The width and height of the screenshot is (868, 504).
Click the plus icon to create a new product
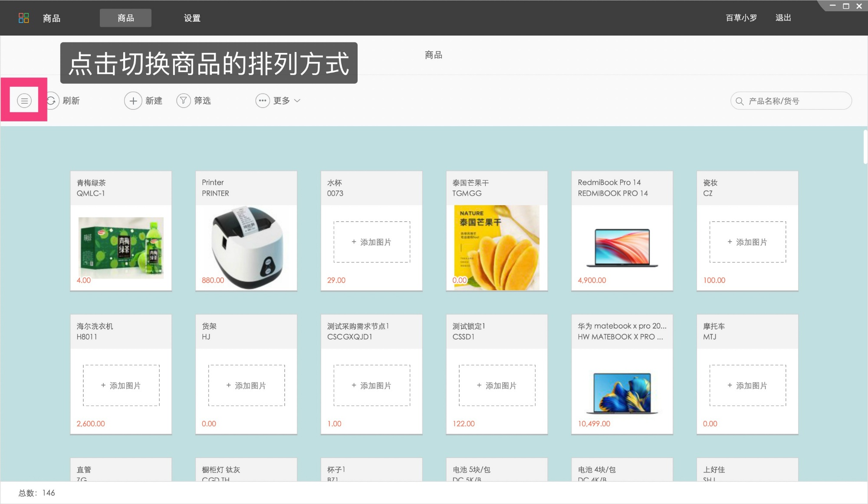pos(133,100)
